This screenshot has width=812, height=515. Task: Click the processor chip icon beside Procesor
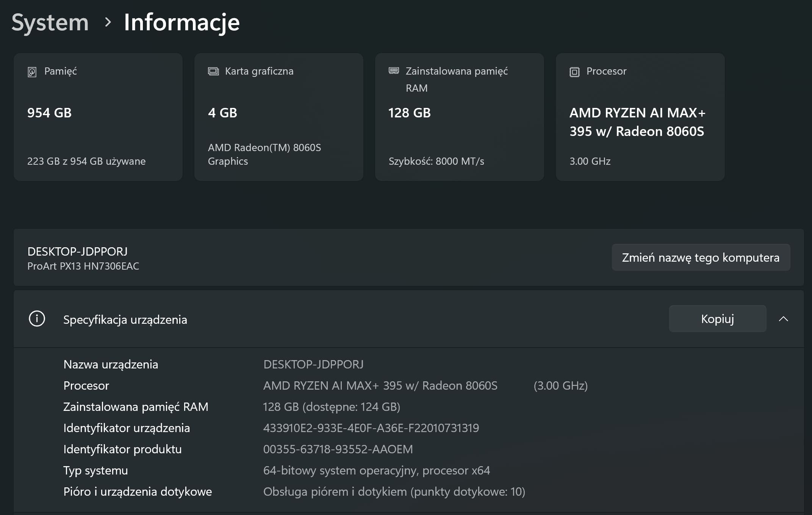pyautogui.click(x=574, y=72)
